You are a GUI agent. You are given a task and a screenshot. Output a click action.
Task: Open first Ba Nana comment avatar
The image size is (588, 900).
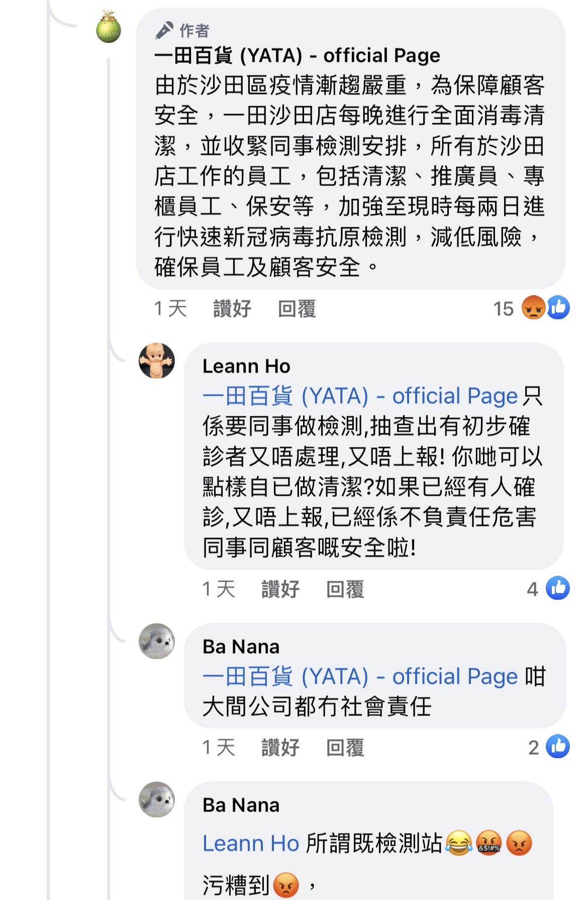click(157, 642)
